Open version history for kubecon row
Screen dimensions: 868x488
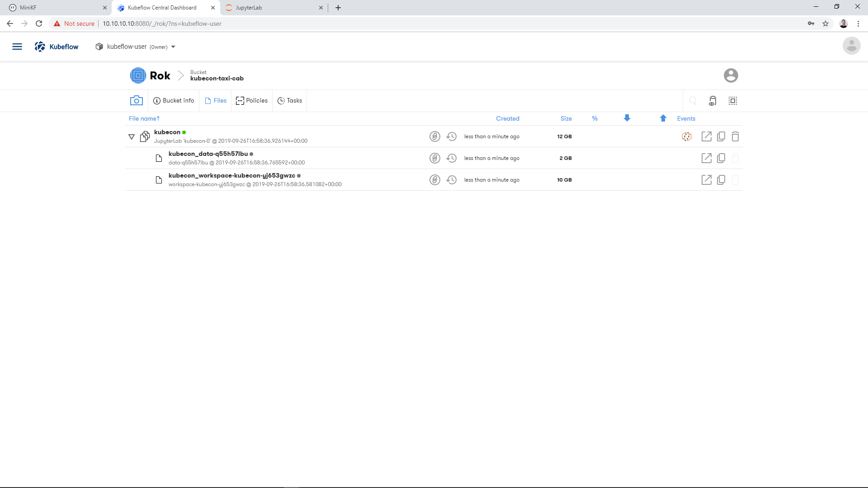[451, 136]
